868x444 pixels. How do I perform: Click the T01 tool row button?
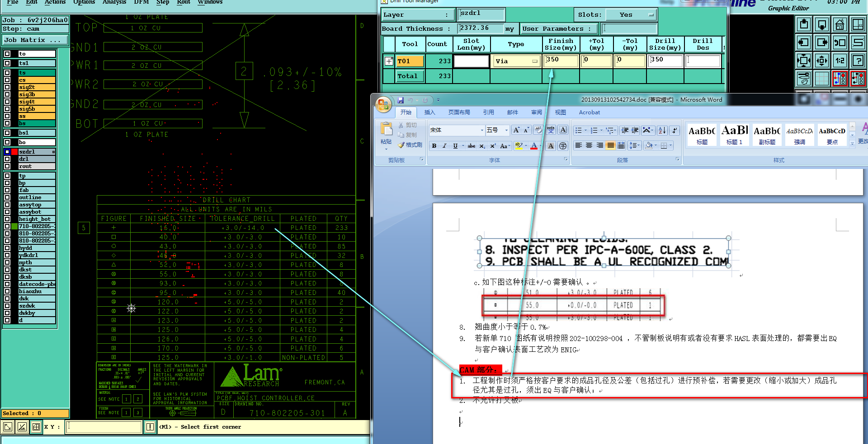410,61
